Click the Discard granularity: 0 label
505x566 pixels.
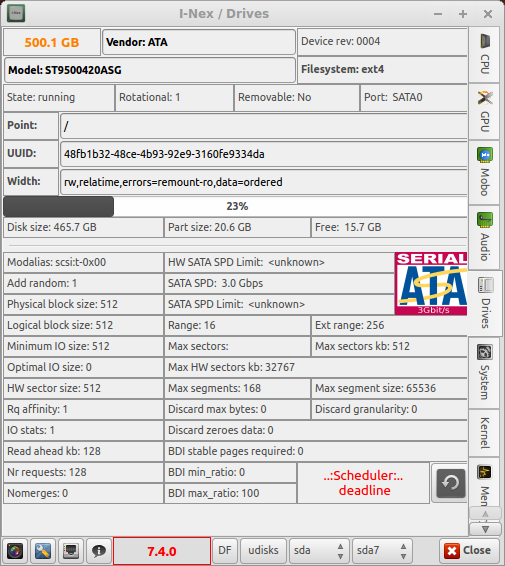389,409
